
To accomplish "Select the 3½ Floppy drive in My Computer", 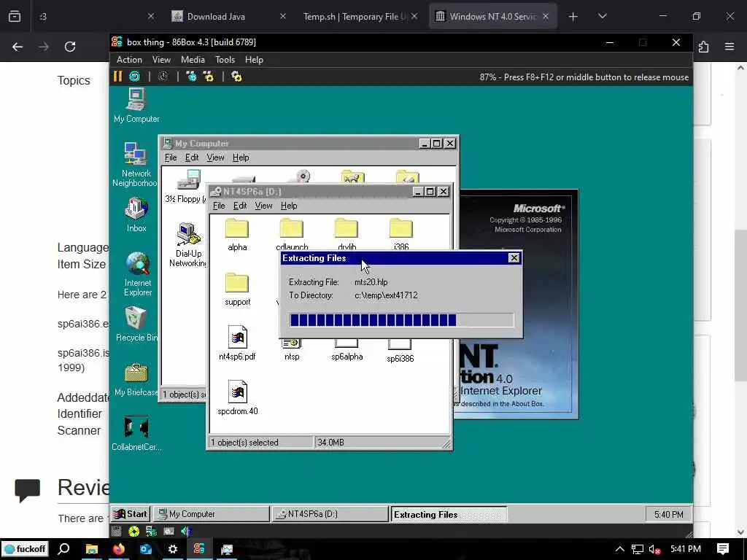I will pyautogui.click(x=186, y=186).
